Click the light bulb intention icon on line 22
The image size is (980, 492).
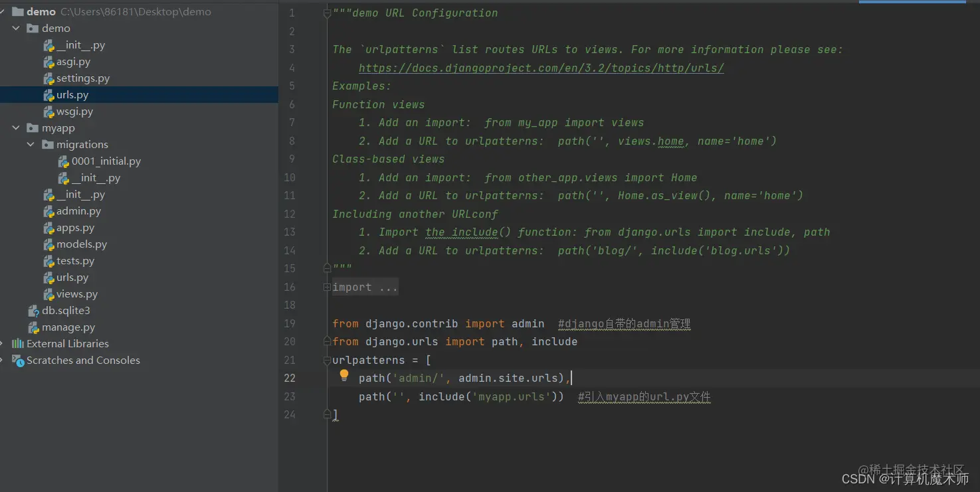coord(344,376)
